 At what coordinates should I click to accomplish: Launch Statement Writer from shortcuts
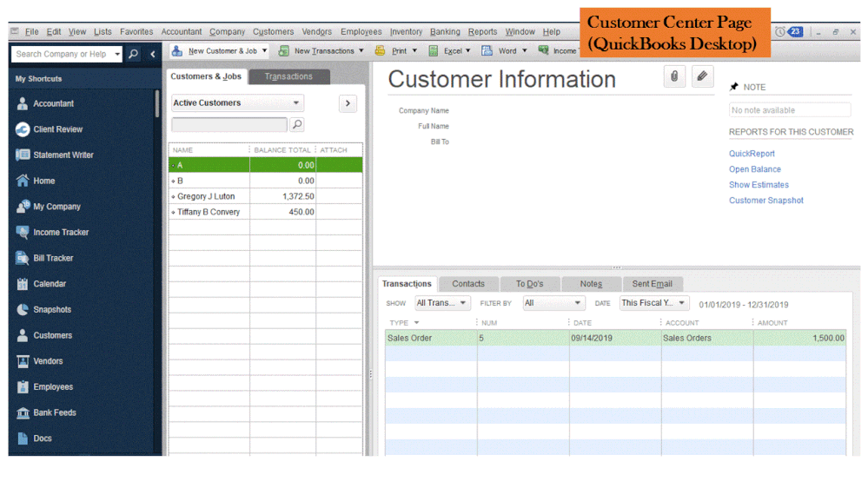[x=55, y=155]
